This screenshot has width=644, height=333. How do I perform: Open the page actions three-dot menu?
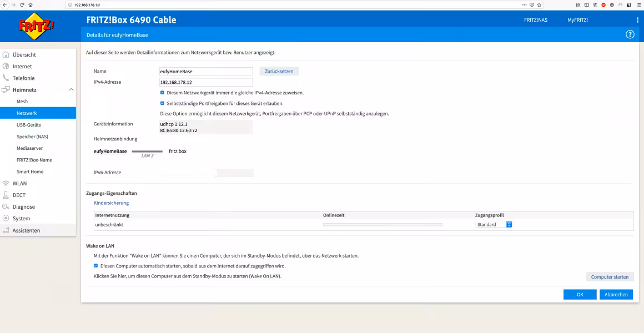coord(524,5)
